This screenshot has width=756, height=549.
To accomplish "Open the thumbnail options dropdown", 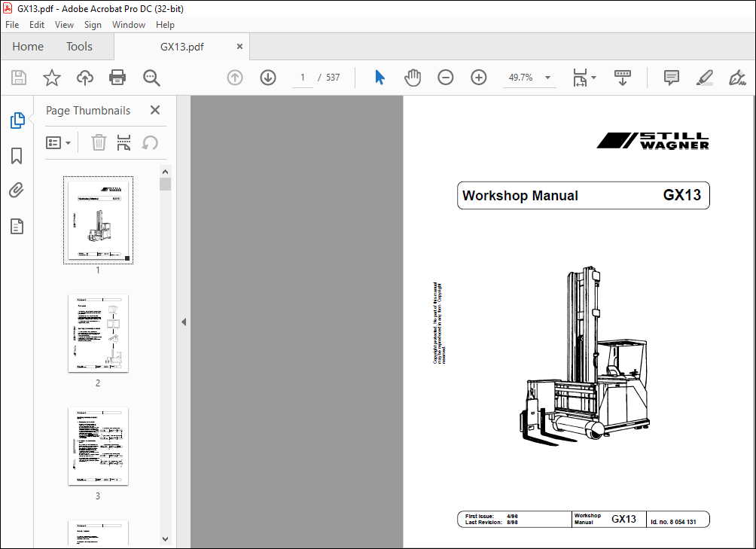I will tap(58, 142).
